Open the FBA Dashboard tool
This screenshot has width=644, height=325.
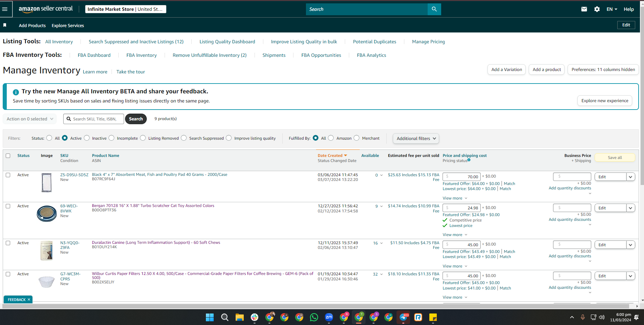tap(94, 55)
